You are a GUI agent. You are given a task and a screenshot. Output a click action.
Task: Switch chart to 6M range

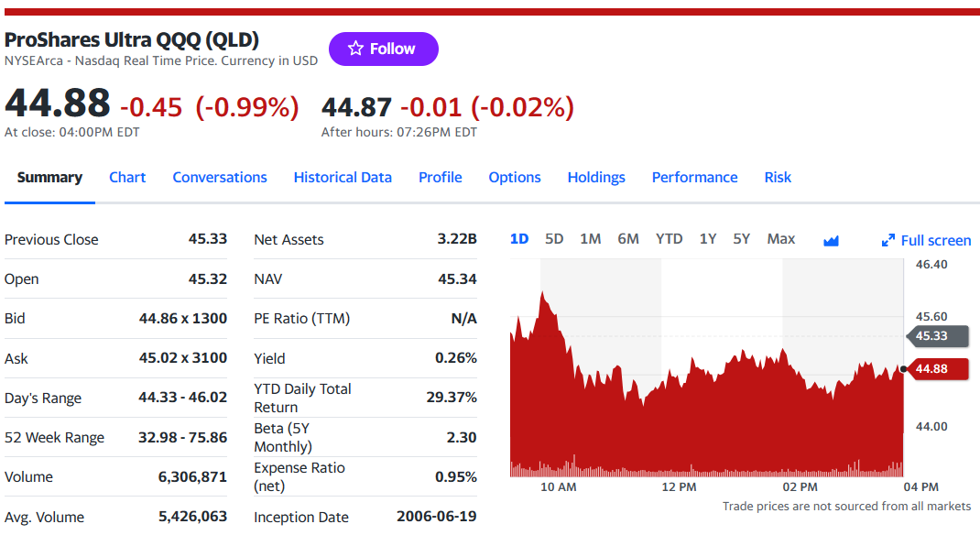click(x=628, y=239)
